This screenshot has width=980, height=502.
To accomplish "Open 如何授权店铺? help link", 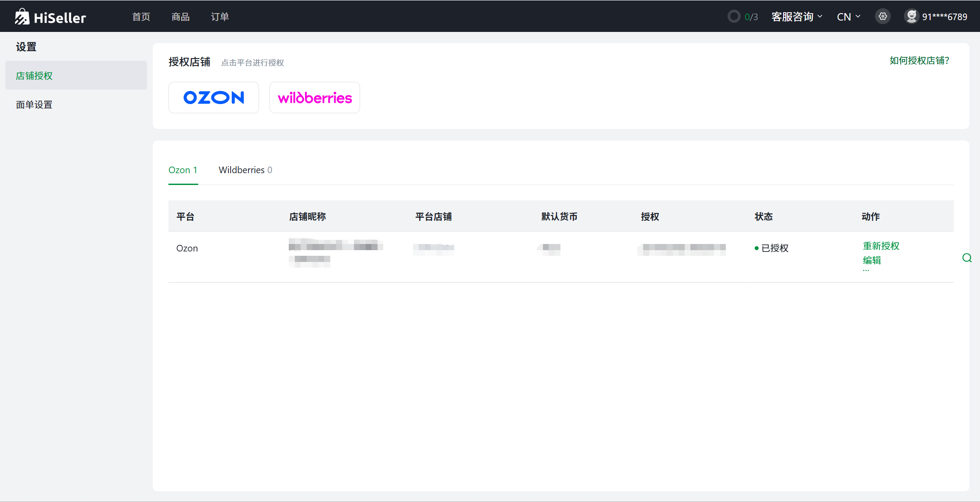I will click(x=919, y=61).
